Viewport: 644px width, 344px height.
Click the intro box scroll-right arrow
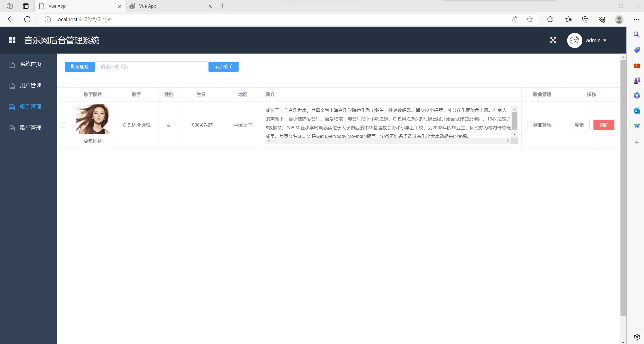(508, 141)
